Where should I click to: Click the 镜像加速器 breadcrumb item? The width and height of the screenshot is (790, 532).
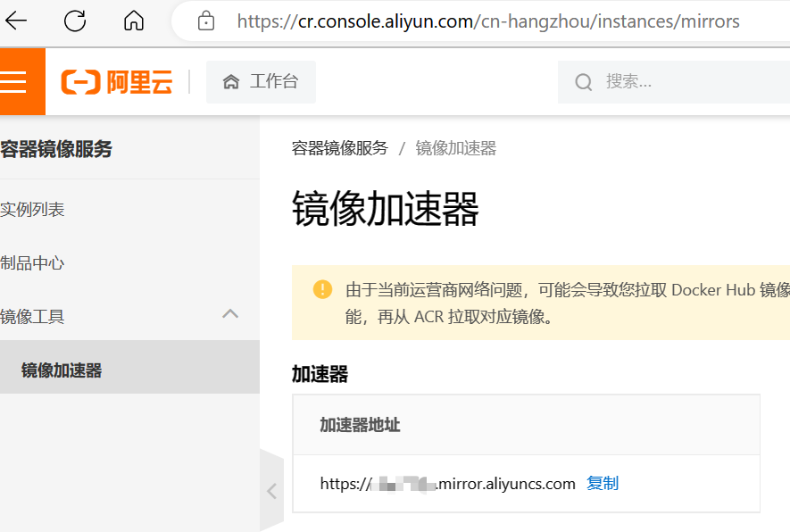click(x=455, y=148)
